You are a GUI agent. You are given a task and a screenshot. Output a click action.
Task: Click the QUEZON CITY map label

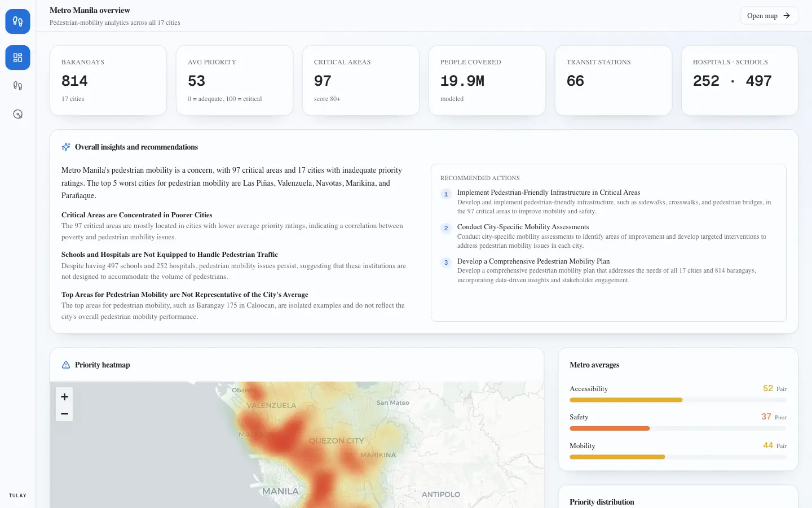coord(337,441)
